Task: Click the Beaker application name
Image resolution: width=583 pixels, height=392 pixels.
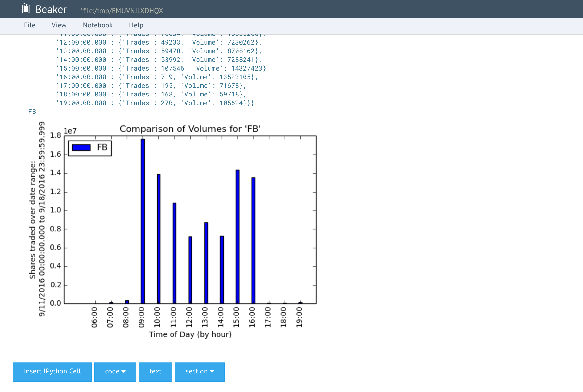Action: 51,9
